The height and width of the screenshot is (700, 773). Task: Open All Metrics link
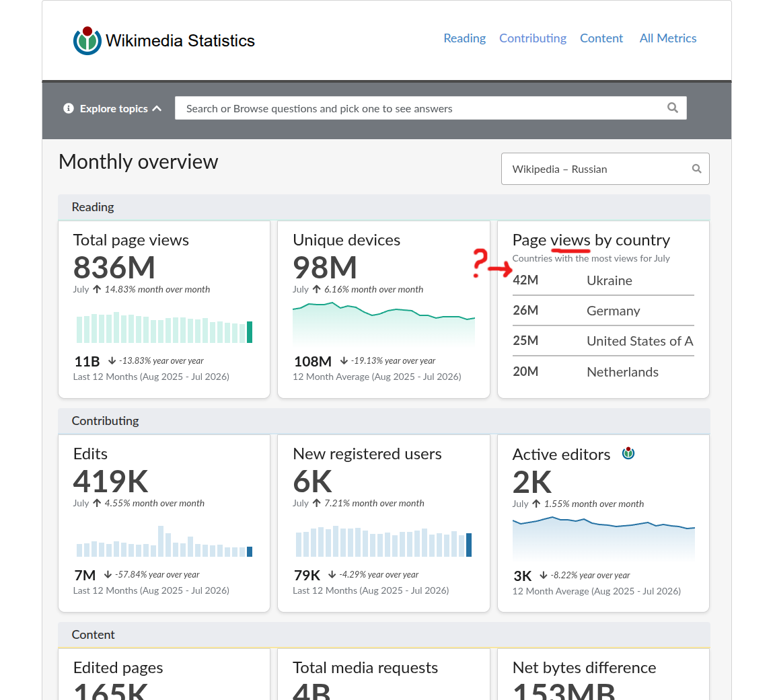tap(667, 38)
